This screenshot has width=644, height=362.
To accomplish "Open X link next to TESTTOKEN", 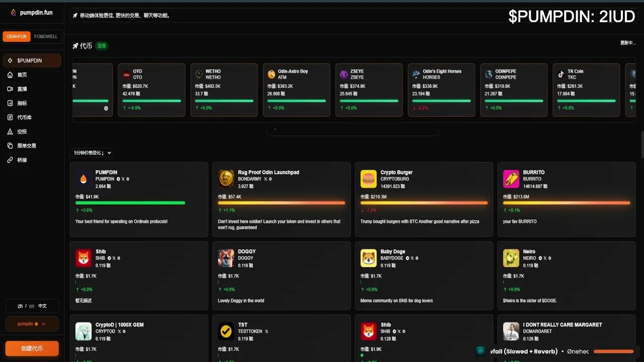I will click(266, 331).
